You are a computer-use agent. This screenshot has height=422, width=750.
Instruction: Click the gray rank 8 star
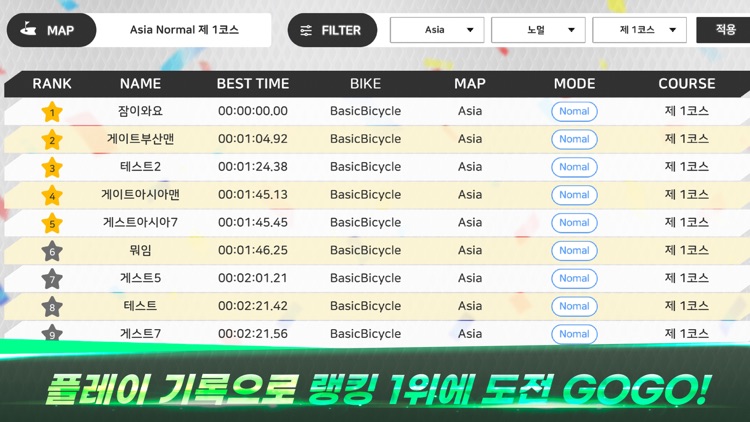pos(52,307)
